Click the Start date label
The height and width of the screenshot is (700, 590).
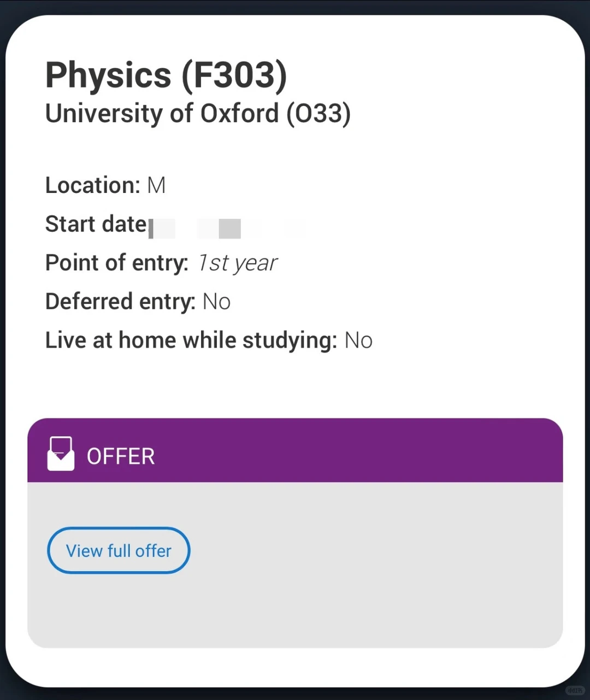pos(96,224)
